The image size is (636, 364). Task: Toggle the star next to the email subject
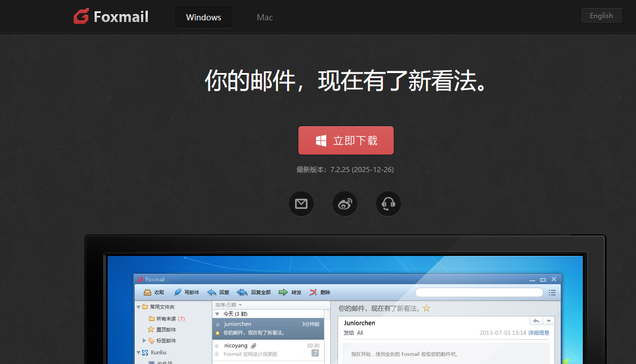[x=426, y=308]
